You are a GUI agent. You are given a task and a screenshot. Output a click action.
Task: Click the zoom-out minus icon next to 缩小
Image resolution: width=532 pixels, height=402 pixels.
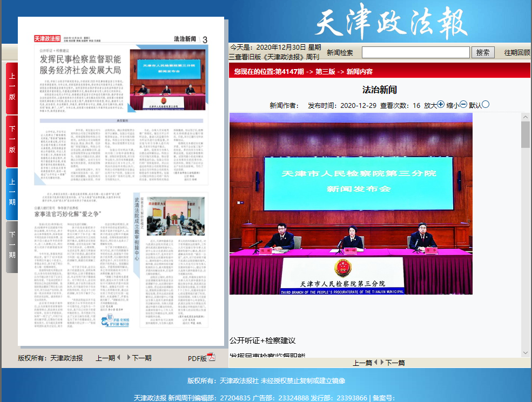tap(463, 104)
